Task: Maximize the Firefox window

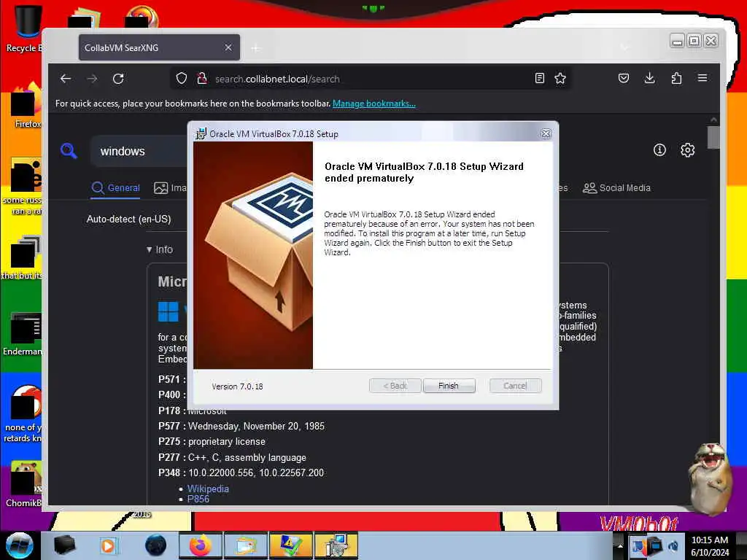Action: click(x=694, y=41)
